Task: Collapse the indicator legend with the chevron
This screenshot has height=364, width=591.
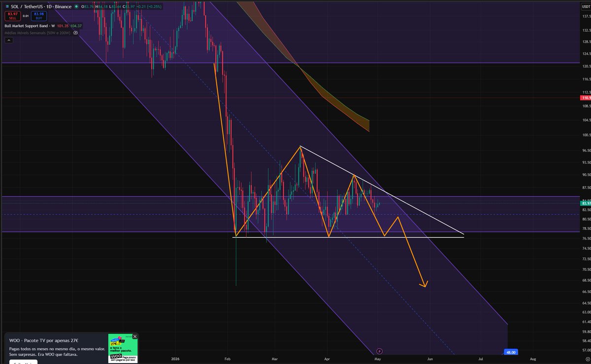Action: point(8,40)
